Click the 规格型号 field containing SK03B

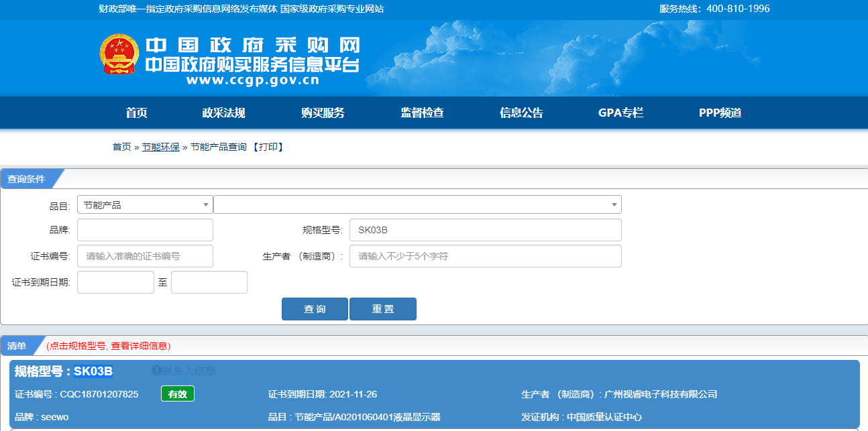point(485,230)
